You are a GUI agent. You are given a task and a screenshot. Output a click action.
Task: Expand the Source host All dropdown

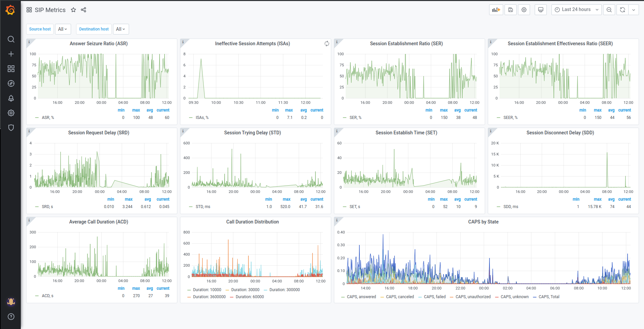[63, 29]
